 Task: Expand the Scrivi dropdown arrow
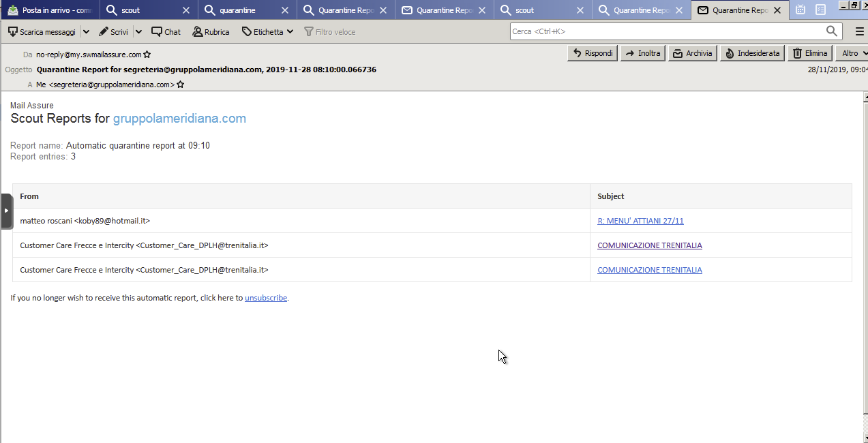tap(138, 32)
